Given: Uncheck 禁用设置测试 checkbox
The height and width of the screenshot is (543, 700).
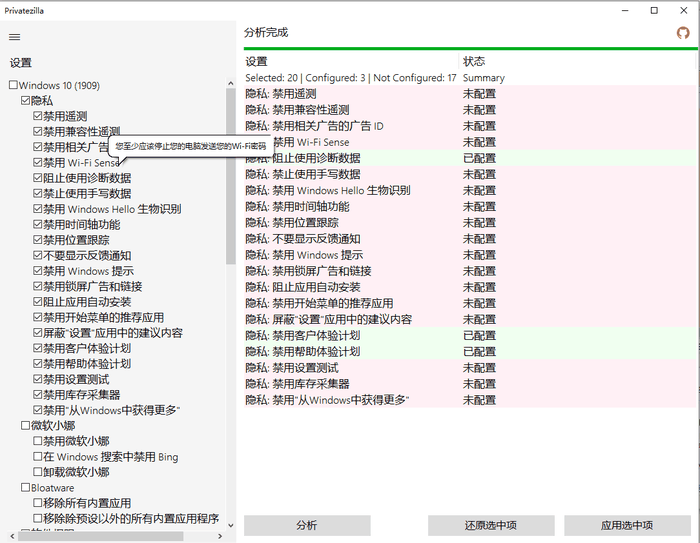Looking at the screenshot, I should pyautogui.click(x=38, y=379).
